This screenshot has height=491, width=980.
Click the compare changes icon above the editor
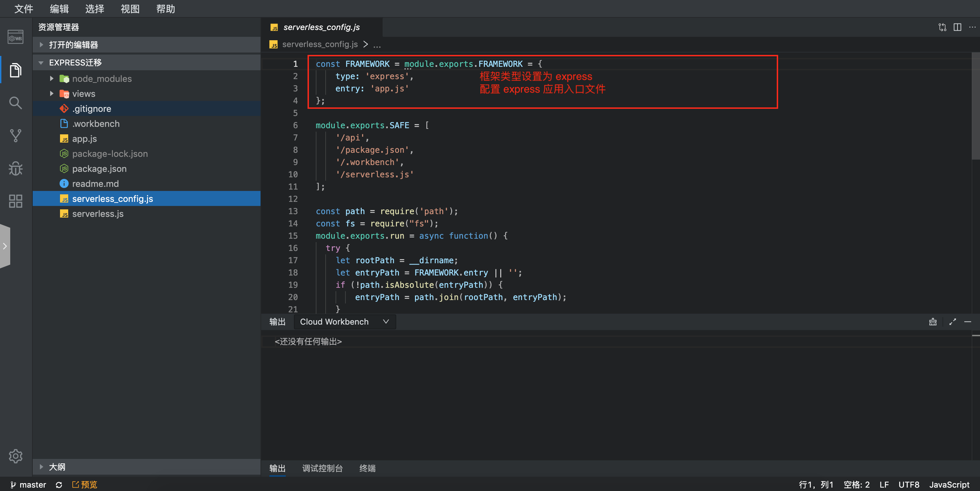pyautogui.click(x=942, y=27)
